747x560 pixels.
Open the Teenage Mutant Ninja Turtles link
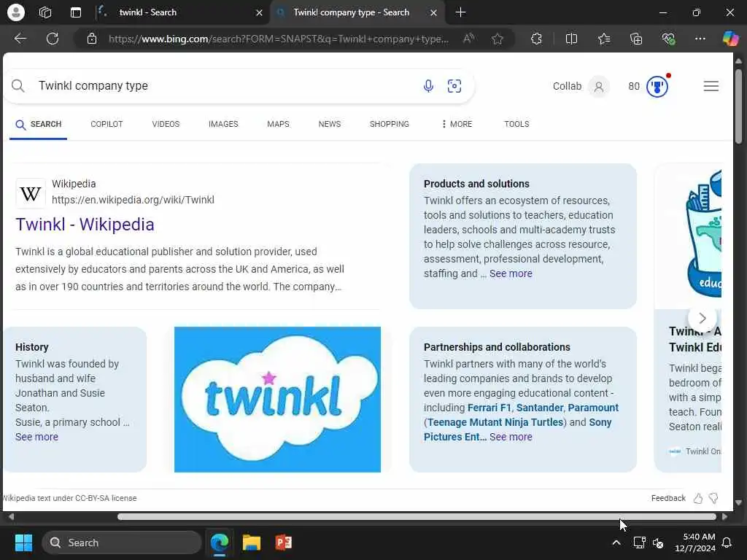point(495,422)
